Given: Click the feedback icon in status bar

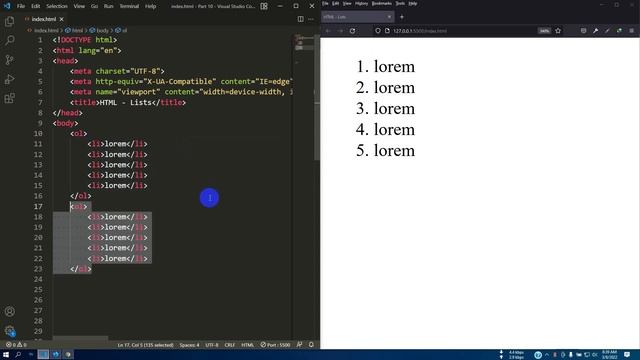Looking at the screenshot, I should [x=300, y=345].
